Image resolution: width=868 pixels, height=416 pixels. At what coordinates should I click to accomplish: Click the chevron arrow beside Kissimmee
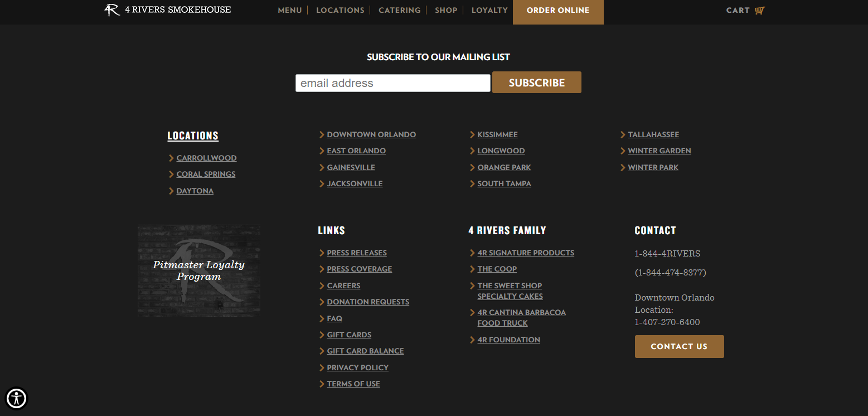click(472, 135)
